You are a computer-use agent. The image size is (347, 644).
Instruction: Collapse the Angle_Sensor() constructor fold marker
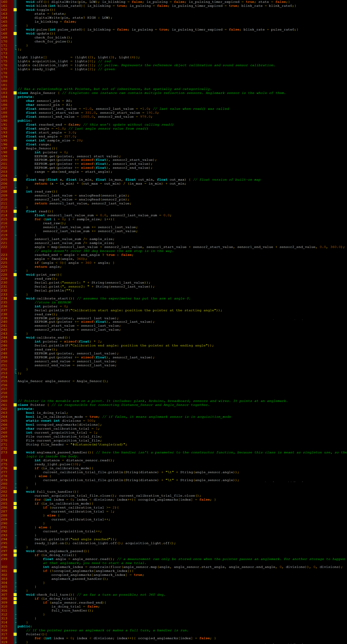pyautogui.click(x=15, y=149)
